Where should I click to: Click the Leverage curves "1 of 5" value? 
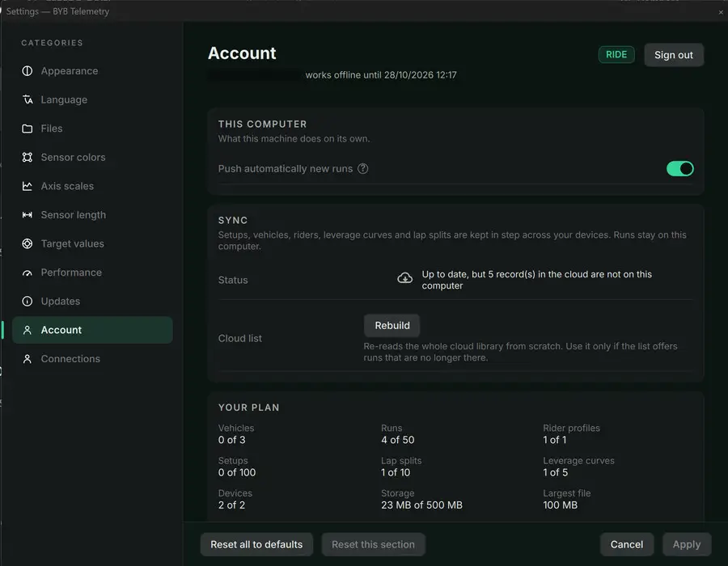pyautogui.click(x=555, y=472)
